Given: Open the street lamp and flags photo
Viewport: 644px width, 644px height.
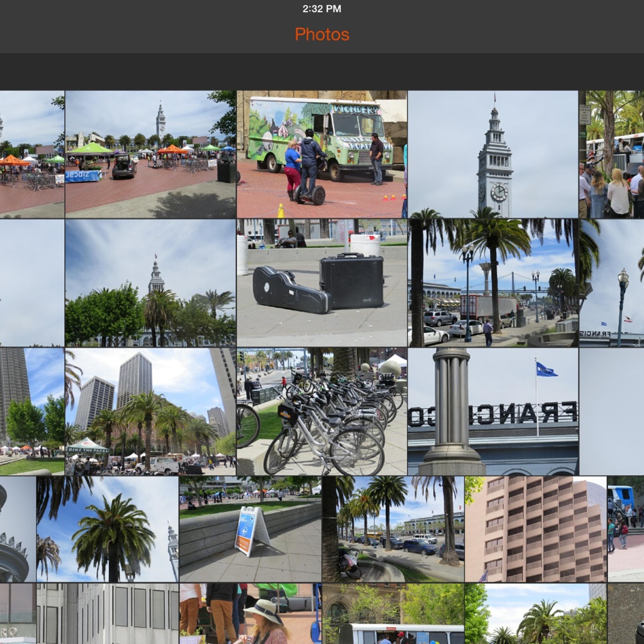Looking at the screenshot, I should (612, 283).
